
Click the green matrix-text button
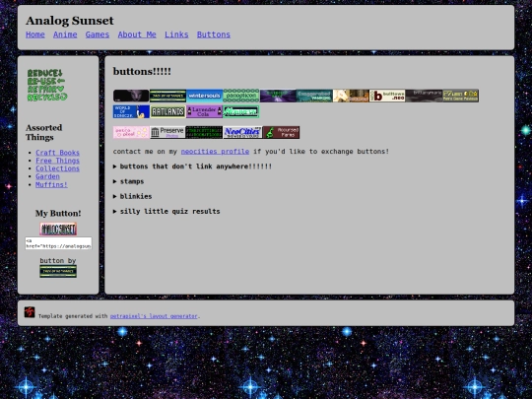pos(204,132)
